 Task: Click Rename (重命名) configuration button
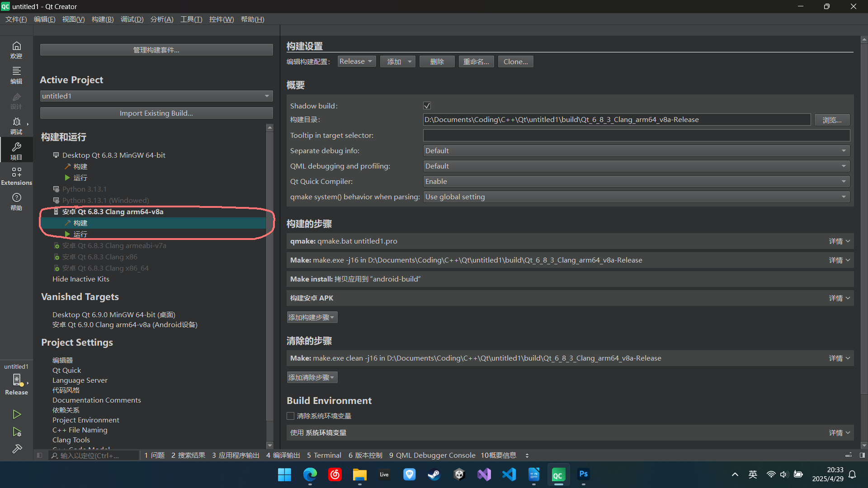(x=476, y=61)
